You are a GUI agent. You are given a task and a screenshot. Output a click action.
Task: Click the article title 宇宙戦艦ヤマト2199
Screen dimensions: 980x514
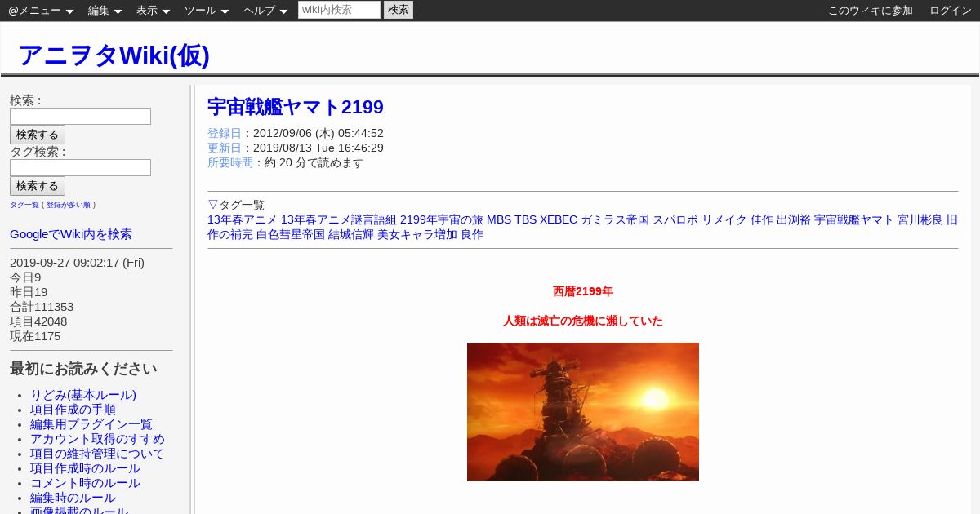296,107
